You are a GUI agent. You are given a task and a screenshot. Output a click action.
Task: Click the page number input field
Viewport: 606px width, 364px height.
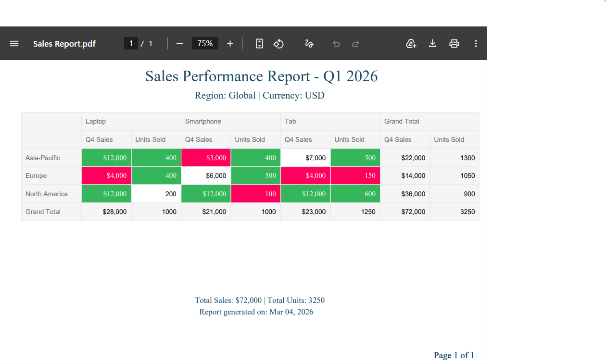[131, 44]
